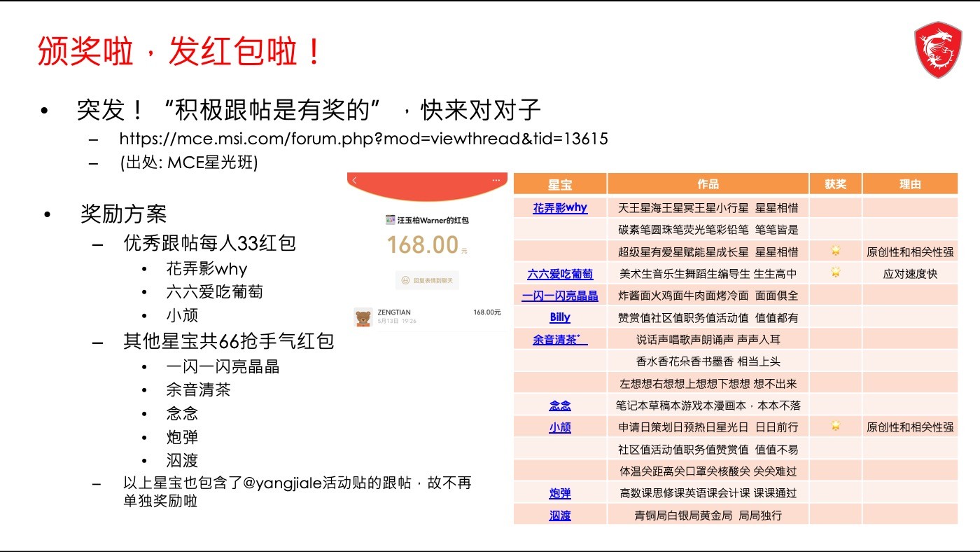Click the award star in 六六爱吃葡萄 row

835,273
